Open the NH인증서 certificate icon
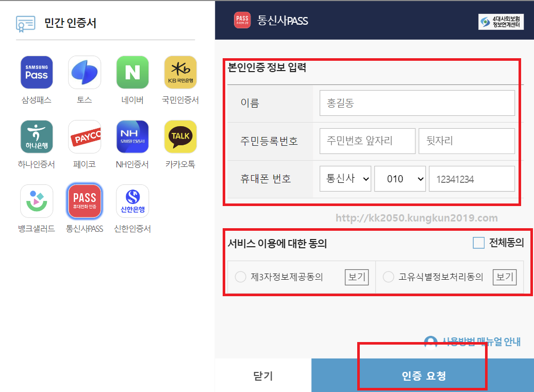534x392 pixels. (132, 137)
